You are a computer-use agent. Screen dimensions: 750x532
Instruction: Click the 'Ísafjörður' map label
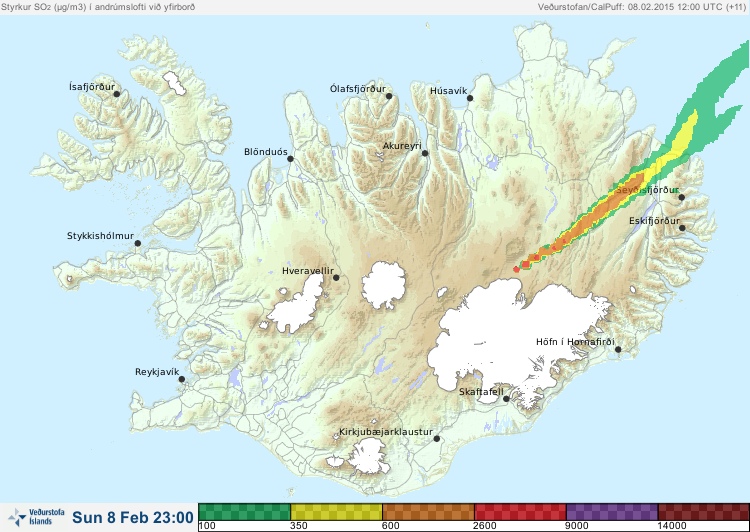92,87
